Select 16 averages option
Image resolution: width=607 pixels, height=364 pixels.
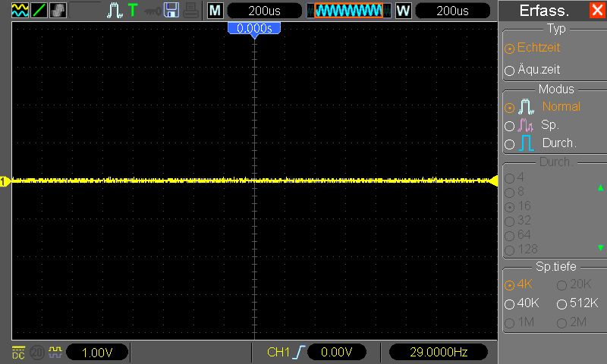pyautogui.click(x=517, y=206)
